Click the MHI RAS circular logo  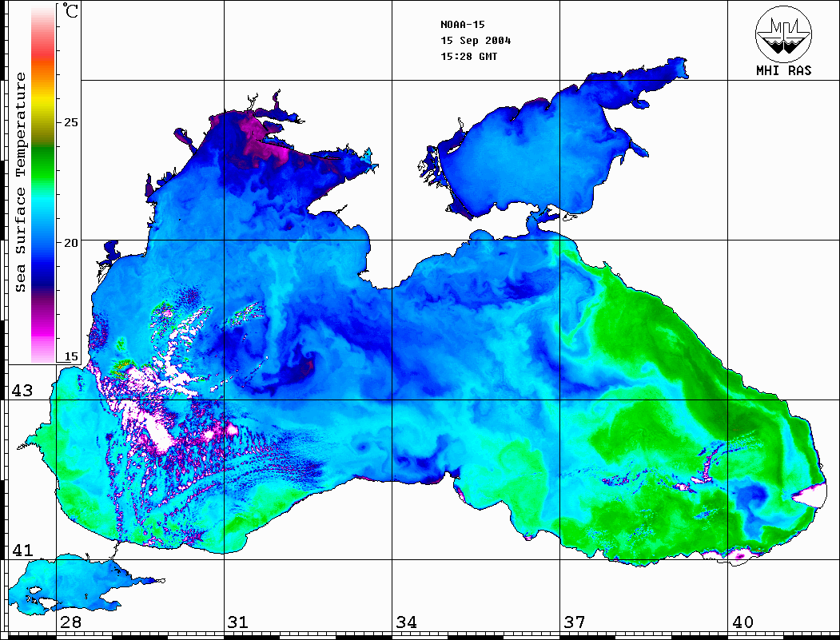coord(784,34)
